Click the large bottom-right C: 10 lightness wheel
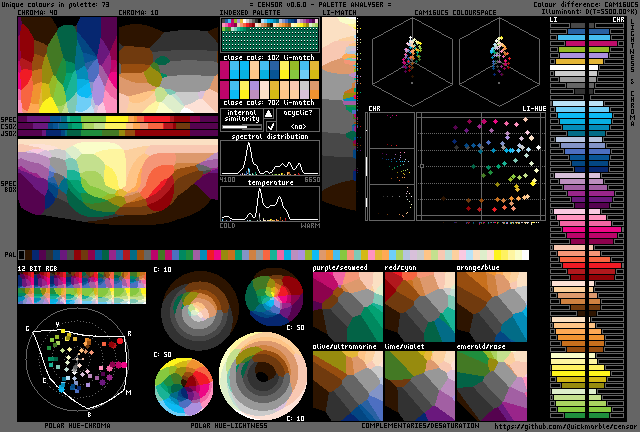 [x=265, y=377]
